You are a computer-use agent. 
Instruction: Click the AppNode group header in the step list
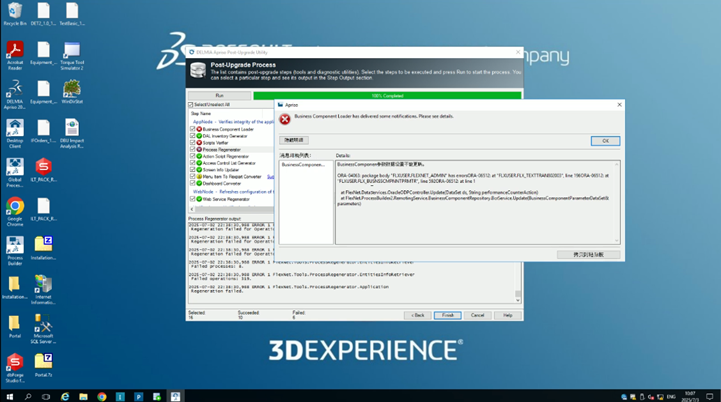[x=233, y=122]
